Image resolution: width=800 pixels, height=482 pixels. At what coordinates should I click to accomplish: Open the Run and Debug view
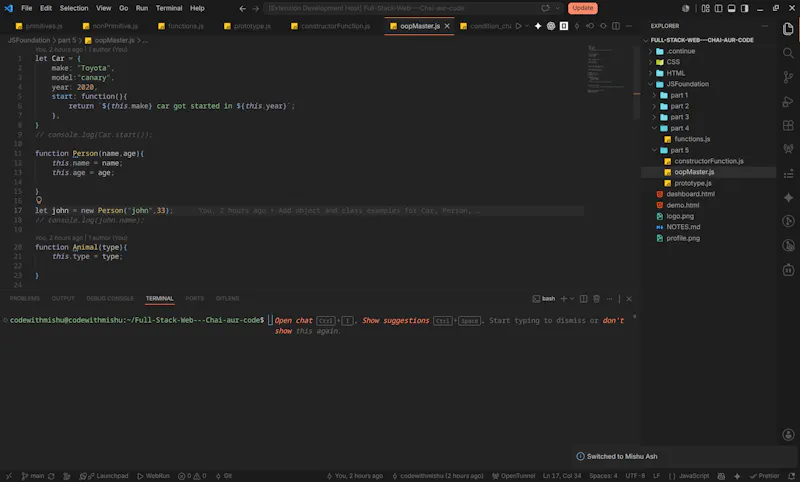(788, 102)
